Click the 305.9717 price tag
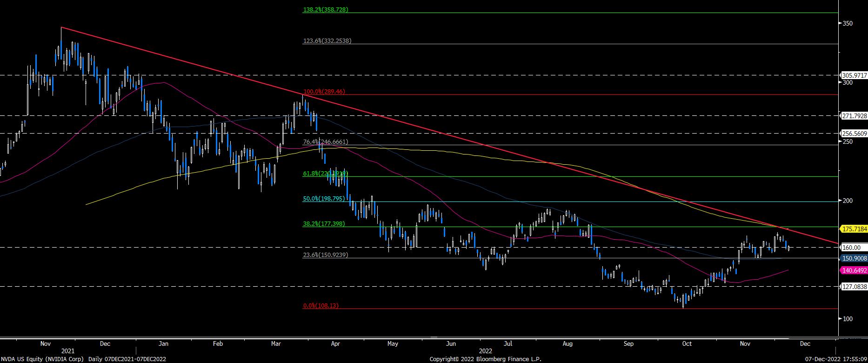Viewport: 868px width, 363px height. (854, 75)
